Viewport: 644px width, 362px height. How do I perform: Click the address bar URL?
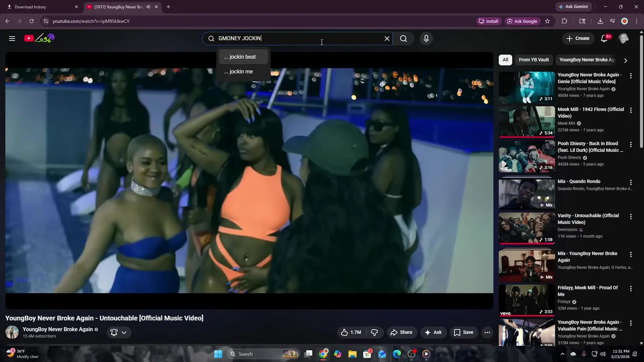click(91, 21)
